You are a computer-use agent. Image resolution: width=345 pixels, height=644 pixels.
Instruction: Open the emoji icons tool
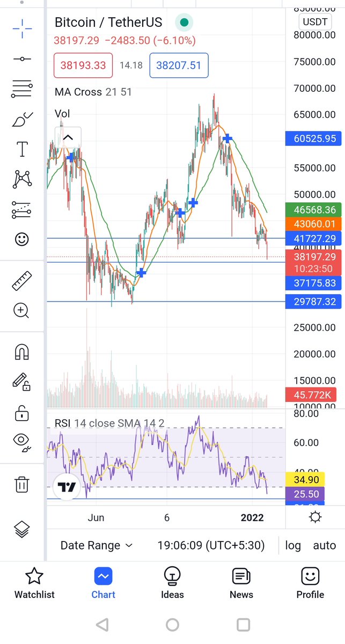(x=22, y=239)
